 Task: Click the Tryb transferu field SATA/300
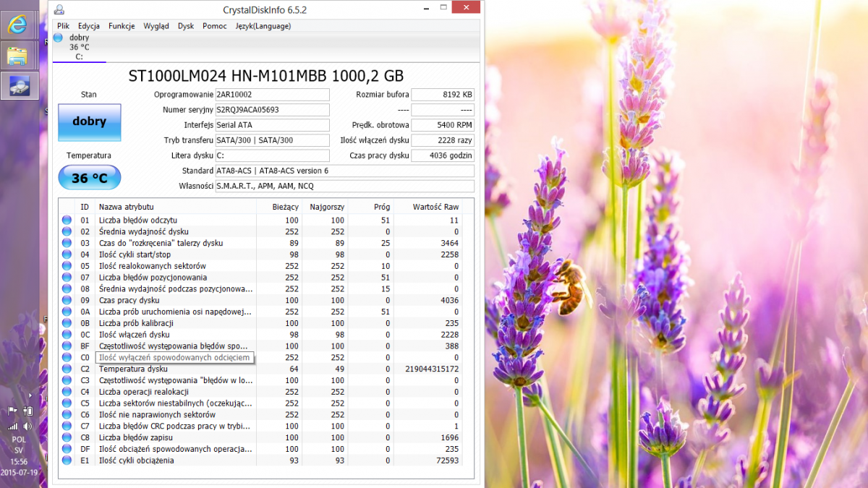[x=272, y=140]
